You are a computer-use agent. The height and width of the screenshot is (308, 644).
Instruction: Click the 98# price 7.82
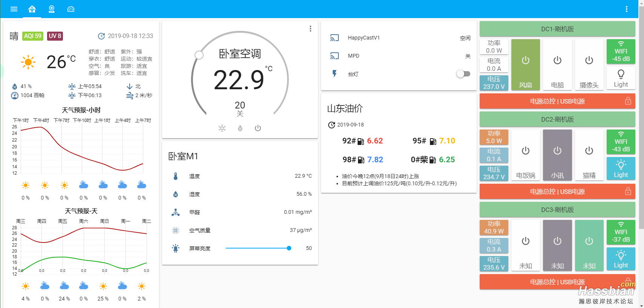375,160
